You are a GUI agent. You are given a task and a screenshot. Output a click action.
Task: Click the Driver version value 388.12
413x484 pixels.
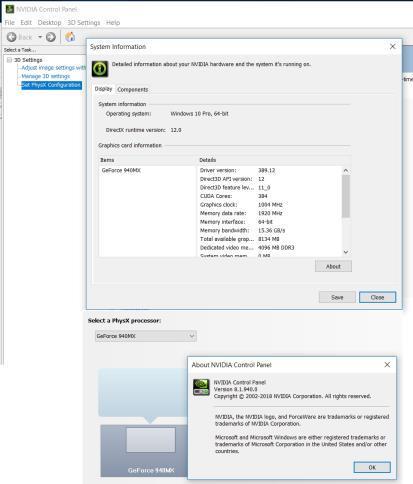pos(267,170)
